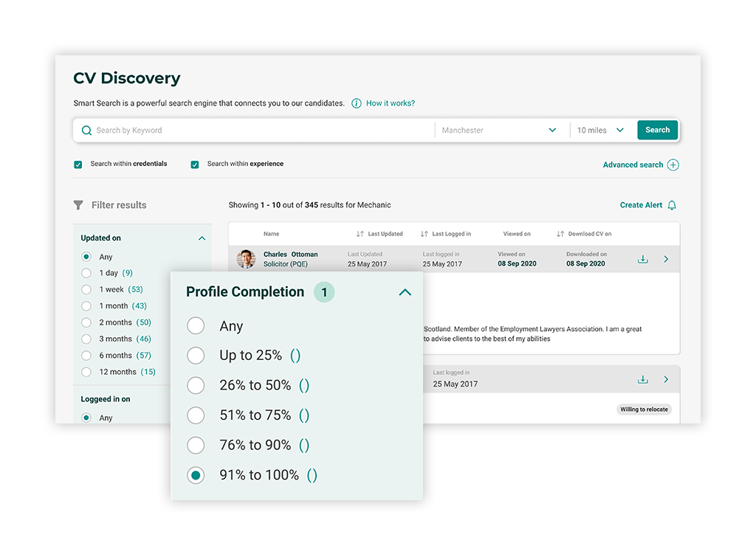This screenshot has height=543, width=756.
Task: Open the 10 miles radius dropdown
Action: click(x=600, y=130)
